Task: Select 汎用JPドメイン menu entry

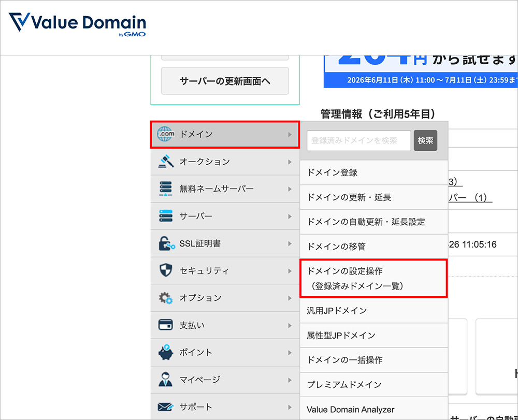Action: [x=373, y=311]
